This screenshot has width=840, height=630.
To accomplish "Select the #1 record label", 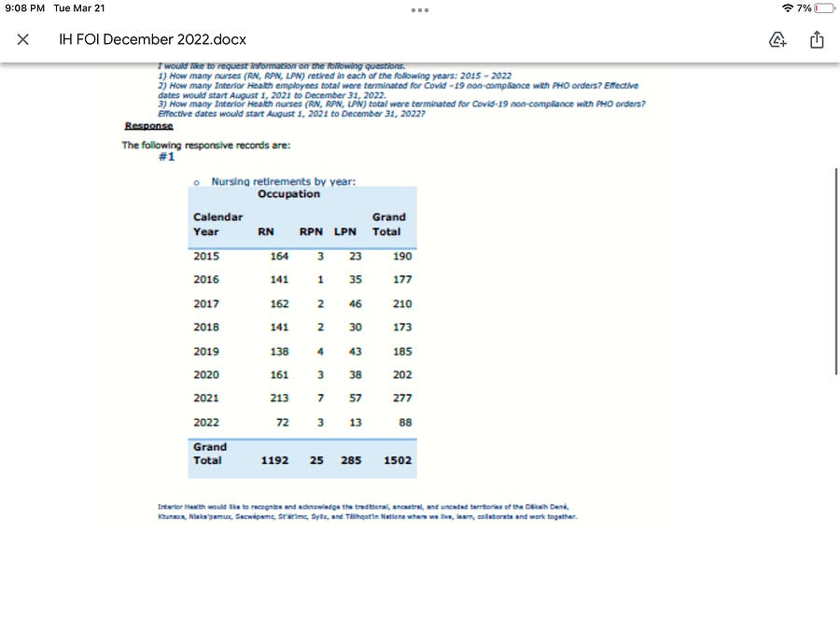I will point(167,157).
